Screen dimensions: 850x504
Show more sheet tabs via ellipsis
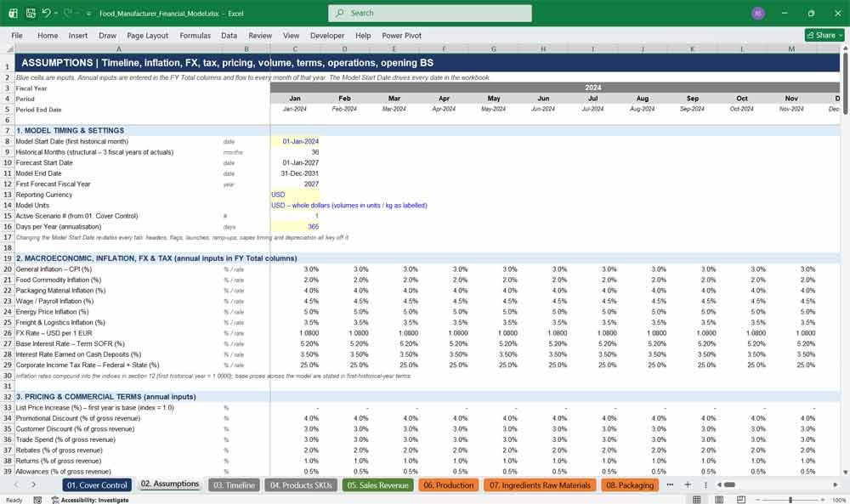pyautogui.click(x=670, y=484)
